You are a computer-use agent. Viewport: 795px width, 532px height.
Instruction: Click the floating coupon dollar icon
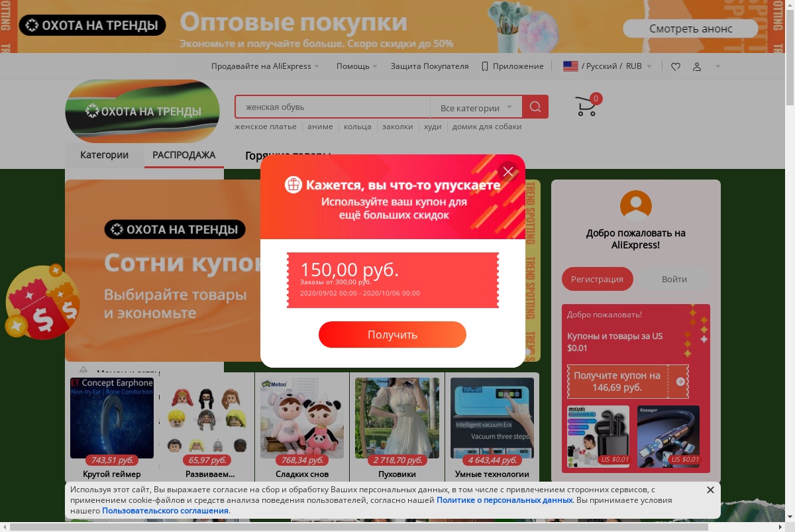pos(42,302)
